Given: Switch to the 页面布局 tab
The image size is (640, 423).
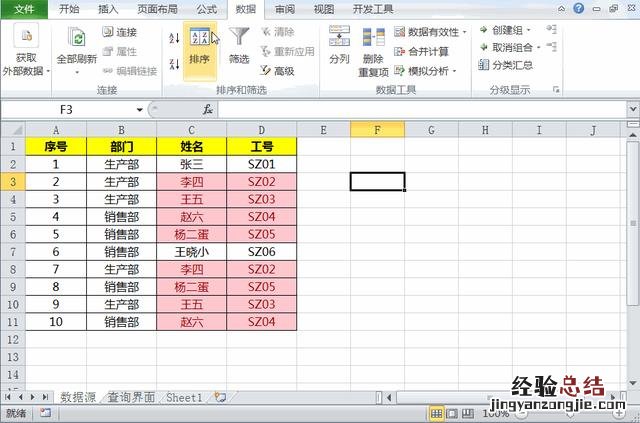Looking at the screenshot, I should tap(157, 9).
